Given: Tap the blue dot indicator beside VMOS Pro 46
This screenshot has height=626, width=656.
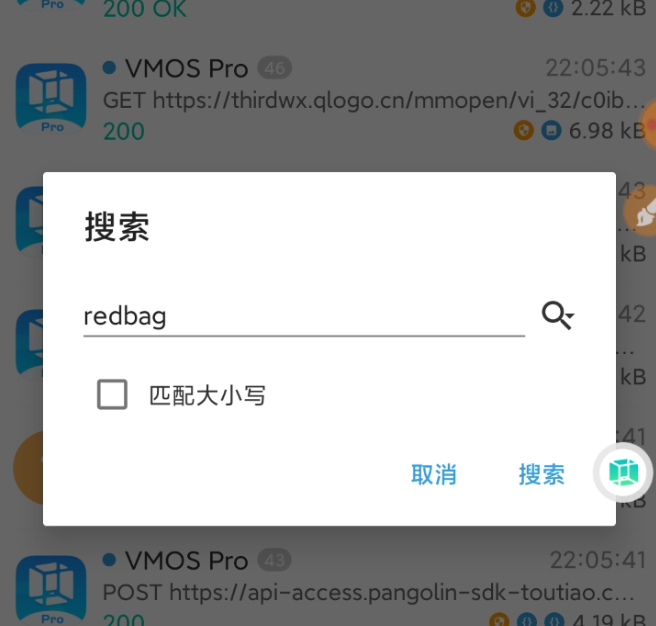Looking at the screenshot, I should (109, 67).
